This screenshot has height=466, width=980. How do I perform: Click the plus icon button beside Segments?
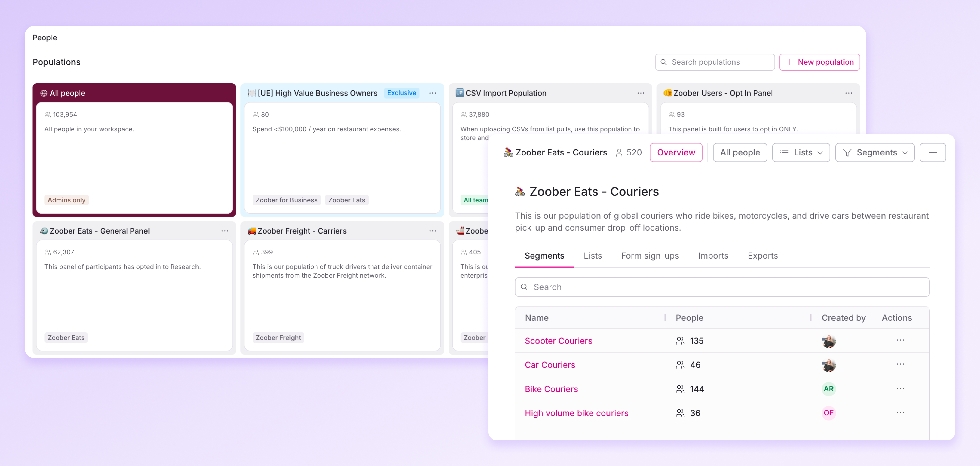click(x=933, y=153)
